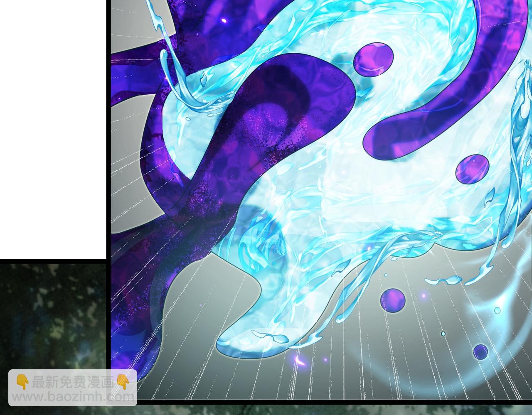Click the right pointing-hand emoji in watermark
The height and width of the screenshot is (415, 532).
pos(122,381)
